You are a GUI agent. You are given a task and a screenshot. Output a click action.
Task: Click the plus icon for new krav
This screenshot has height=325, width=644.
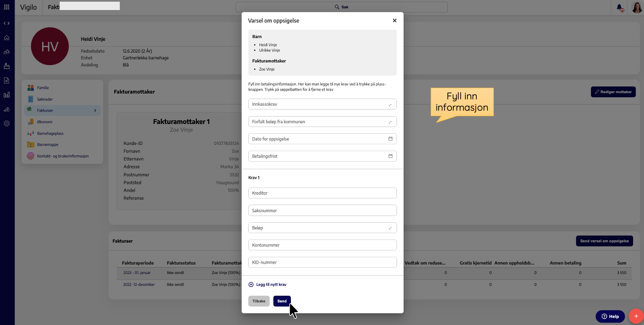coord(251,284)
